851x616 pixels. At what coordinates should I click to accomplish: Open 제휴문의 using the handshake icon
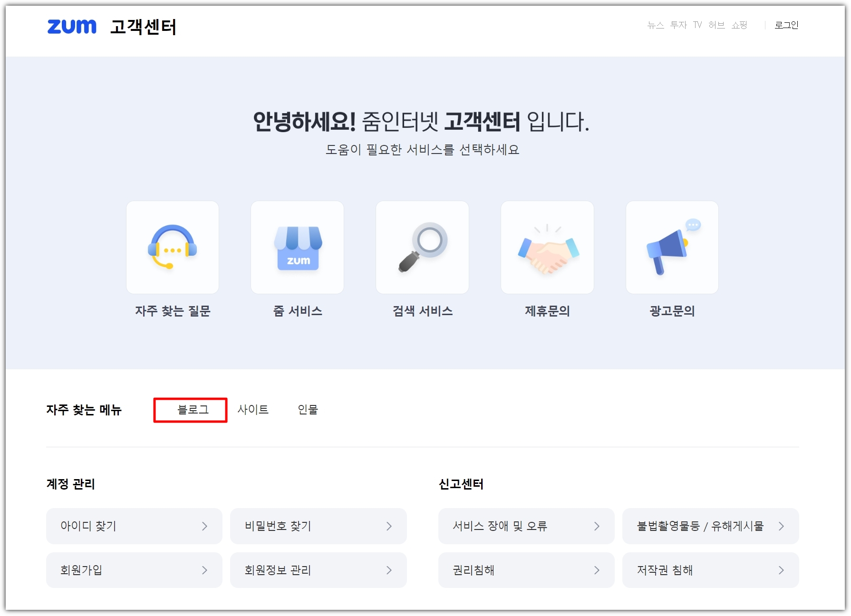point(547,247)
